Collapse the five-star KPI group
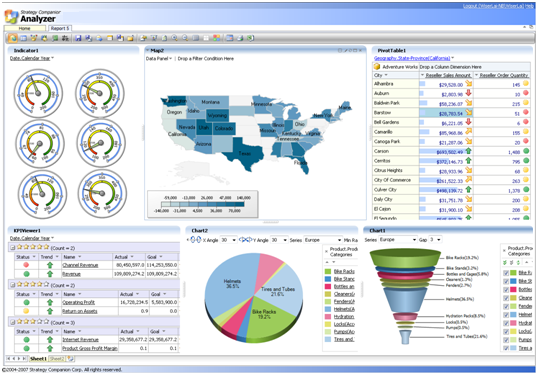 12,247
